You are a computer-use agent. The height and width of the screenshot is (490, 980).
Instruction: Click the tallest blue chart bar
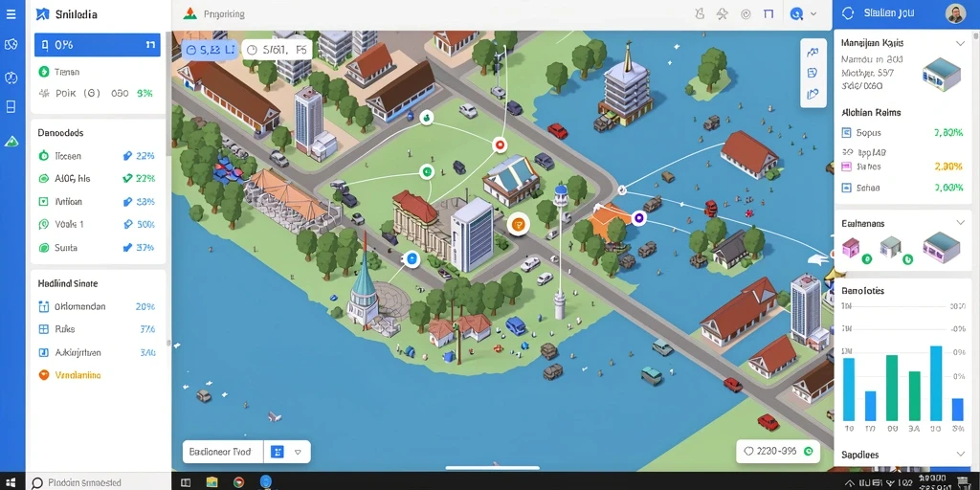[936, 383]
